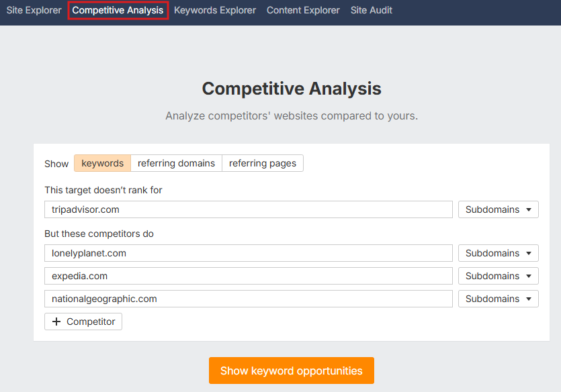This screenshot has height=392, width=561.
Task: Open Subdomains dropdown for tripadvisor.com
Action: pyautogui.click(x=499, y=209)
